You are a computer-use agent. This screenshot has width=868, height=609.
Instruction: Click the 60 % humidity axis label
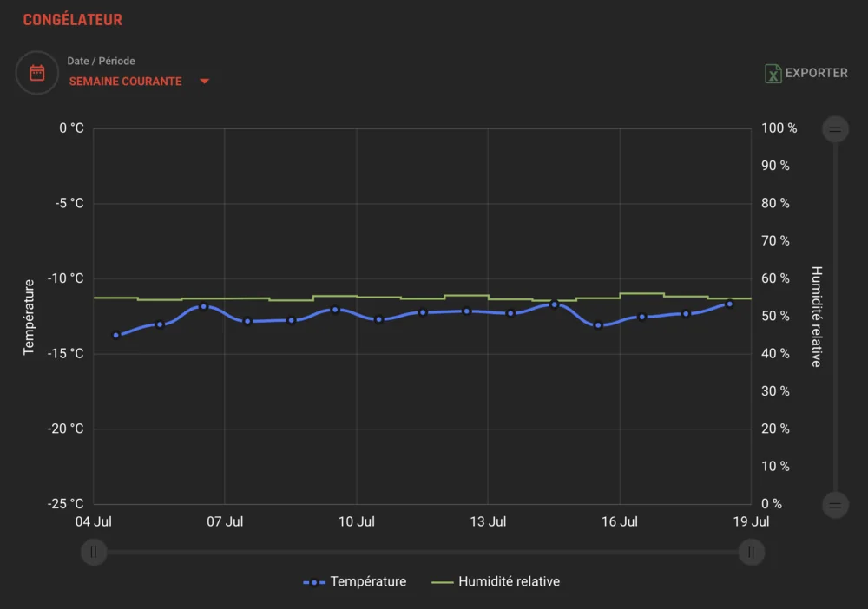click(x=775, y=278)
